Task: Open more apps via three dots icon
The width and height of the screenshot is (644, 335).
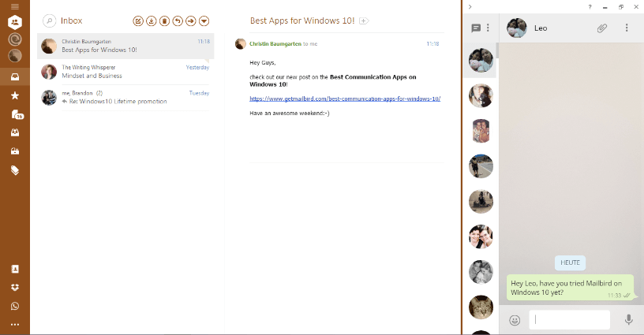Action: (x=15, y=324)
